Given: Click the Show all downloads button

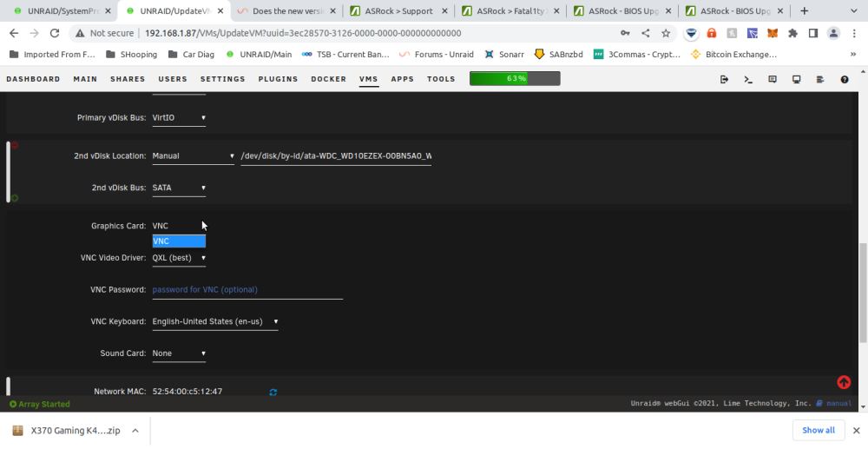Looking at the screenshot, I should point(819,430).
